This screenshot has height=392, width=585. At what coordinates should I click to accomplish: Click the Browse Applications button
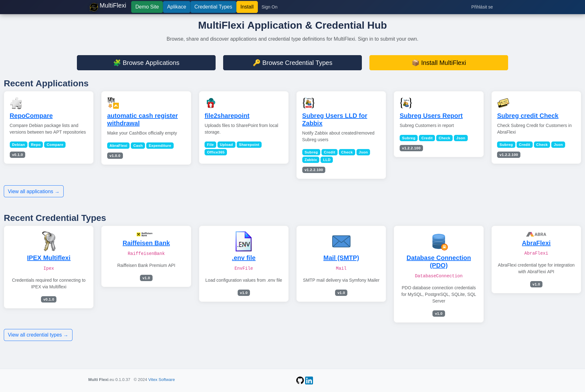[146, 63]
